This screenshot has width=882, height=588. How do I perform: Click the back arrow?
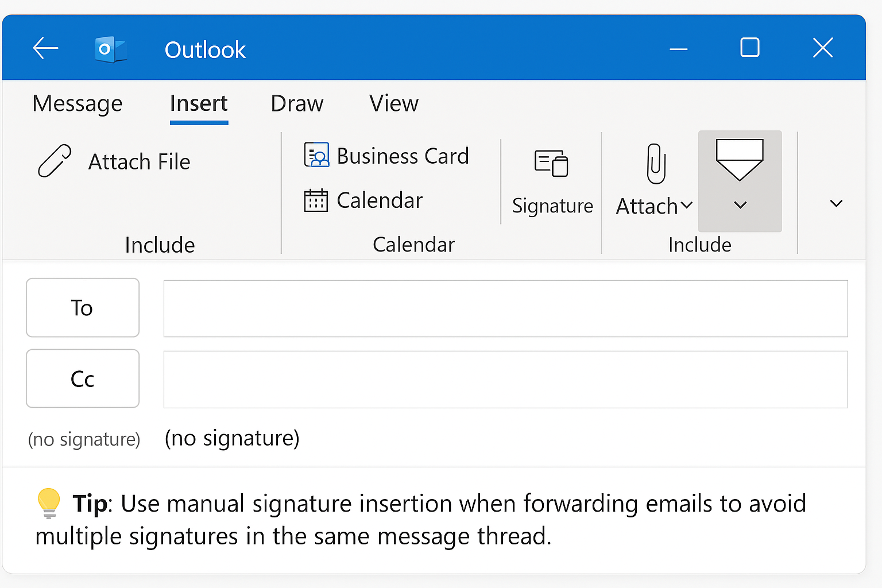45,48
